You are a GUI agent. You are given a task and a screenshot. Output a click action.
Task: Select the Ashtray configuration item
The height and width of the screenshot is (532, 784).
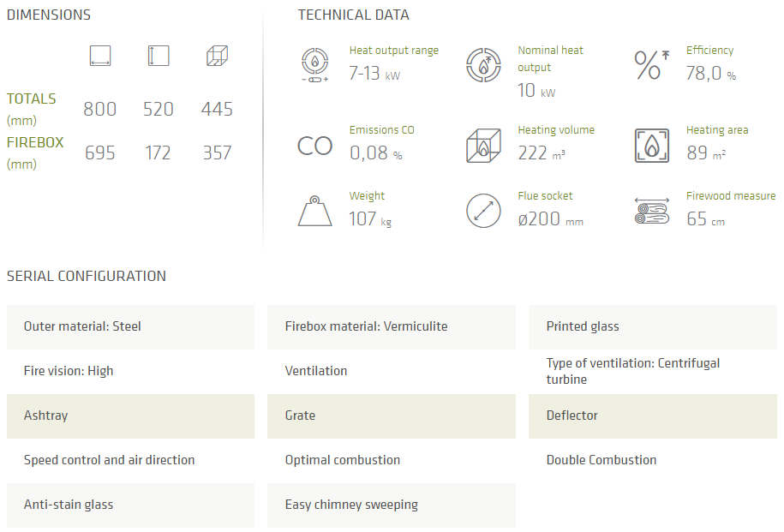click(x=130, y=415)
